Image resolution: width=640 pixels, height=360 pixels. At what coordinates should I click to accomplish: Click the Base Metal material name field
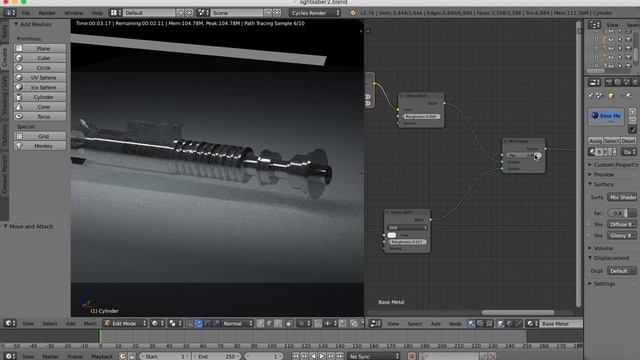[x=561, y=324]
